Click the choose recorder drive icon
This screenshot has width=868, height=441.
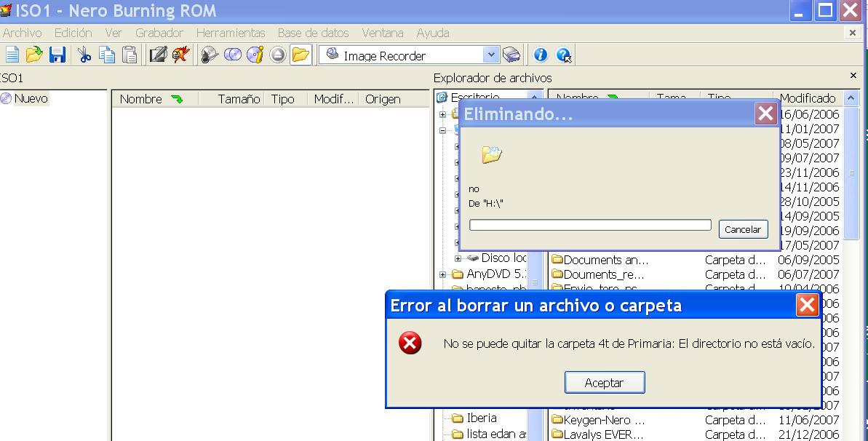click(511, 55)
